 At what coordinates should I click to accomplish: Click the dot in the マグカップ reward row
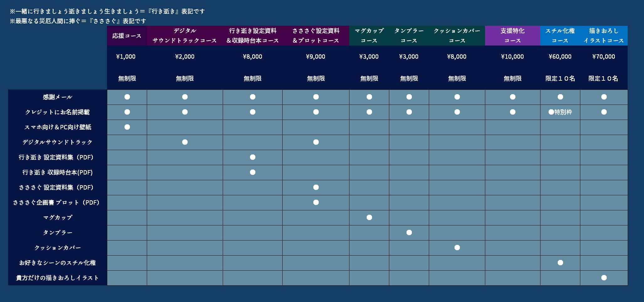pos(369,218)
